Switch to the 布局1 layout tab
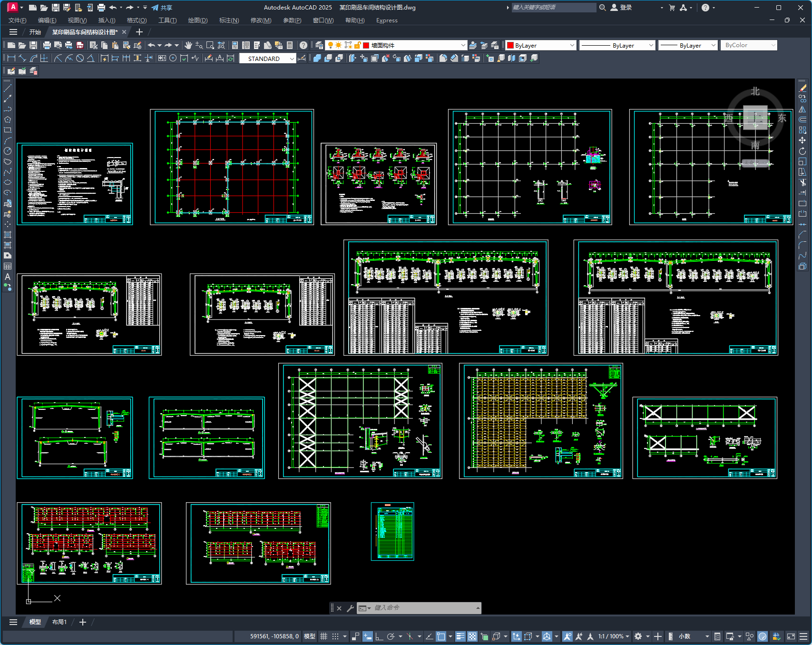The height and width of the screenshot is (645, 812). tap(59, 622)
